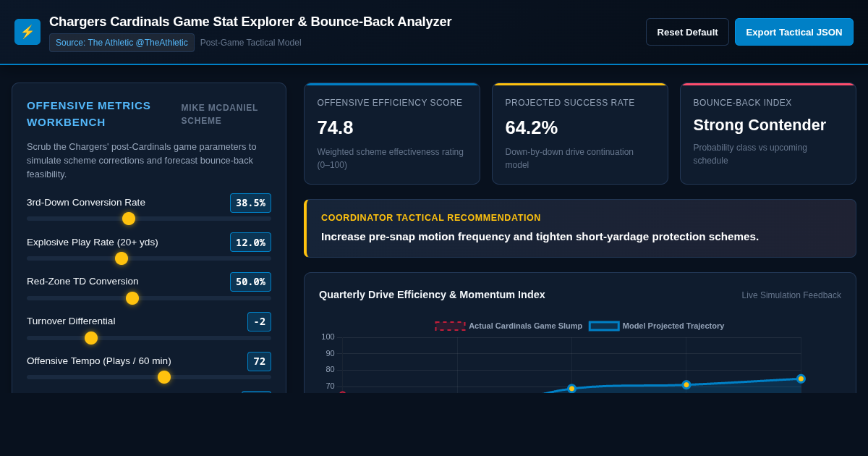This screenshot has height=456, width=868.
Task: Open the Source: The Athletic badge
Action: point(122,43)
